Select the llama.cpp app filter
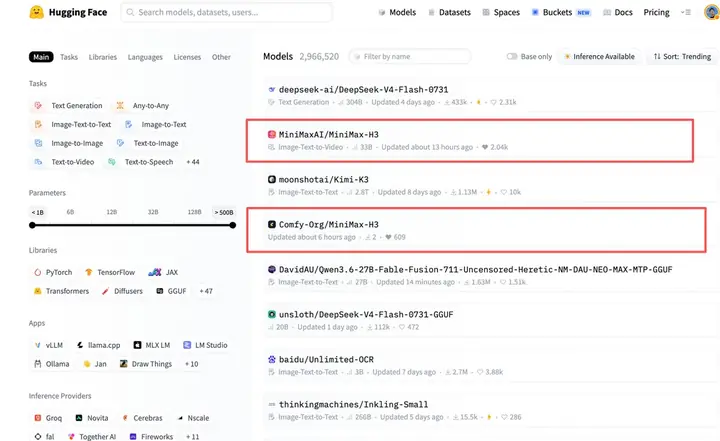 pyautogui.click(x=98, y=345)
